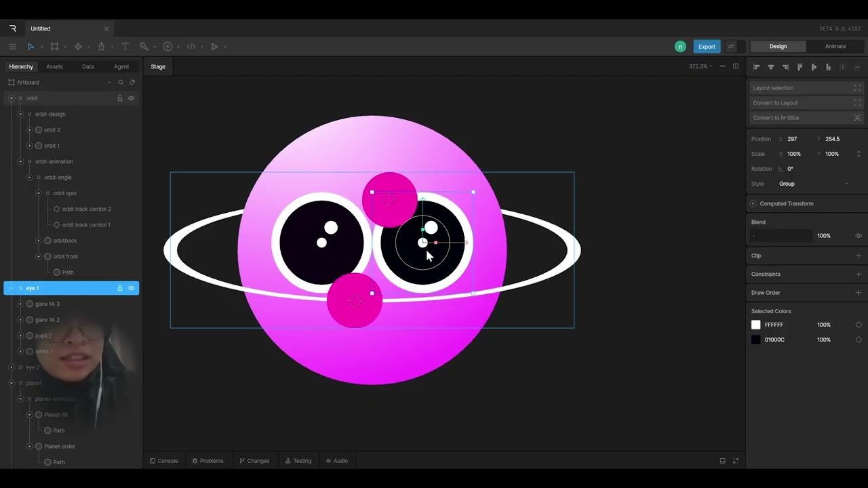Switch to the Data tab
The width and height of the screenshot is (868, 488).
[88, 66]
